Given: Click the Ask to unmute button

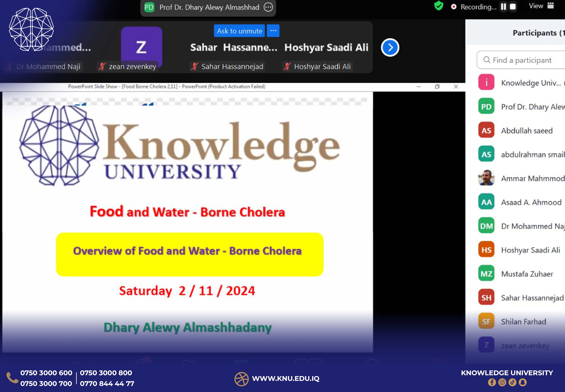Looking at the screenshot, I should pyautogui.click(x=239, y=31).
